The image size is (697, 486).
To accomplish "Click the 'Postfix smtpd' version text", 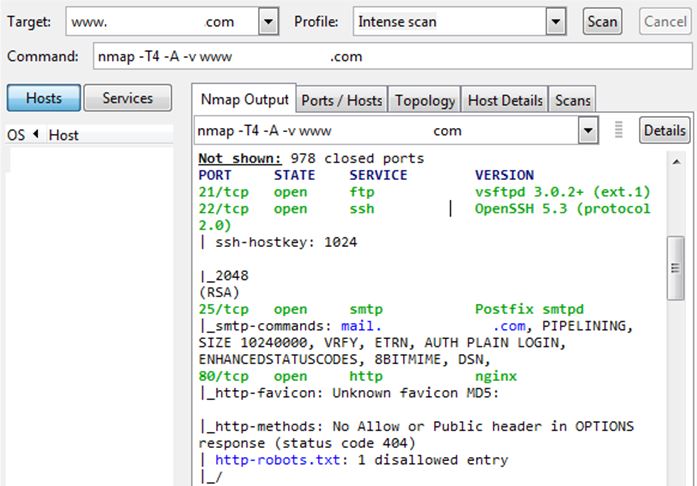I will [x=529, y=309].
